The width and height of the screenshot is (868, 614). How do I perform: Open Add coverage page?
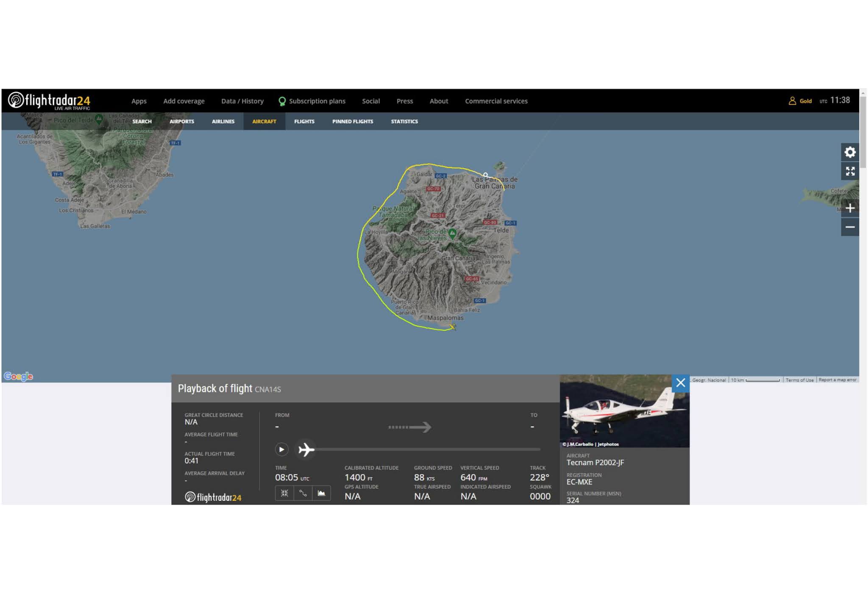tap(184, 101)
